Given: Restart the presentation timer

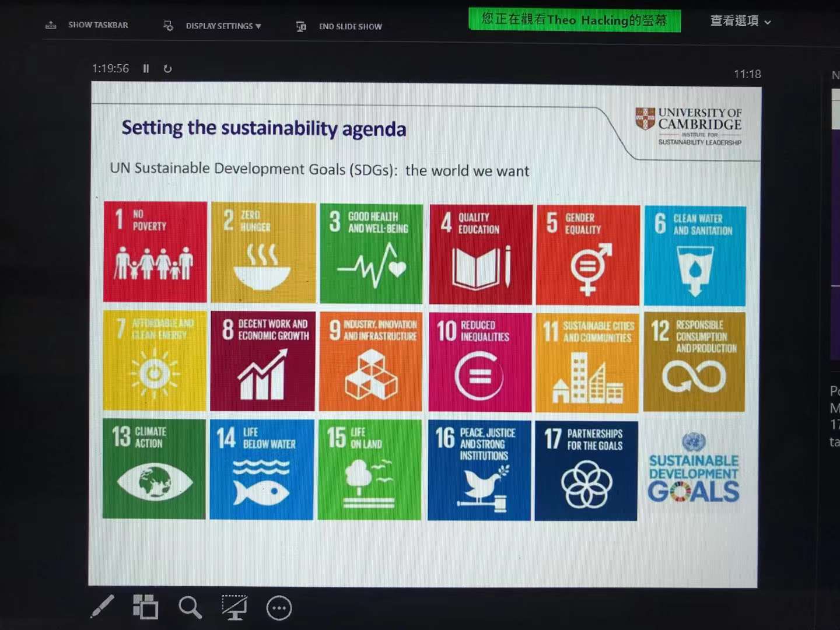Looking at the screenshot, I should pyautogui.click(x=167, y=69).
